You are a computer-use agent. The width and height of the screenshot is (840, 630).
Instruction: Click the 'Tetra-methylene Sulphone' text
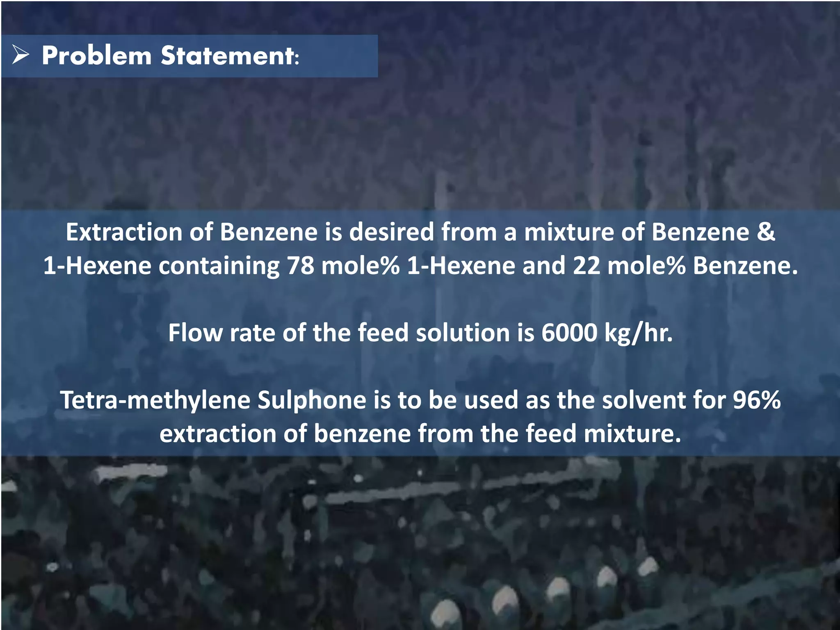(x=213, y=400)
